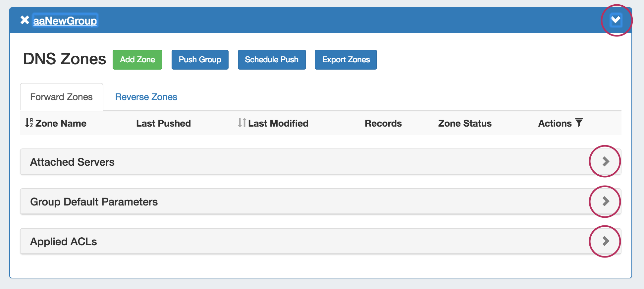Open the Schedule Push dialog
The image size is (644, 289).
[x=272, y=60]
